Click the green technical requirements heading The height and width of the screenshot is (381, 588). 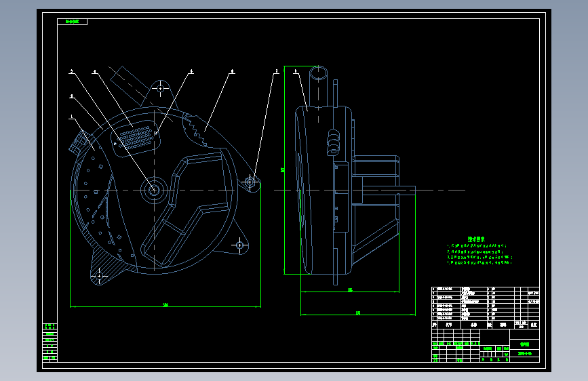click(x=476, y=239)
